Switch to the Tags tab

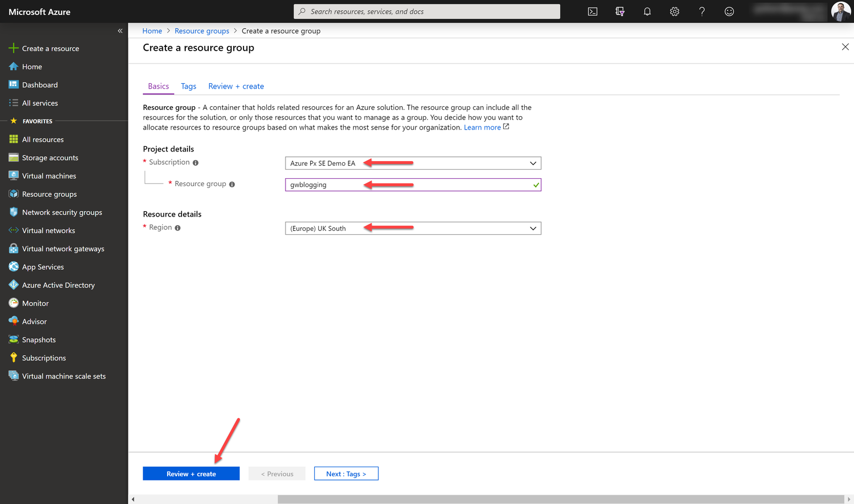pos(188,86)
